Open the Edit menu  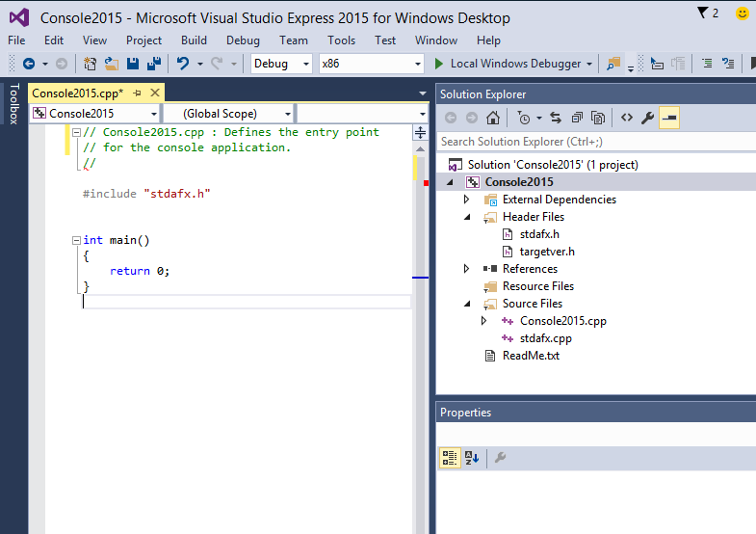point(54,40)
